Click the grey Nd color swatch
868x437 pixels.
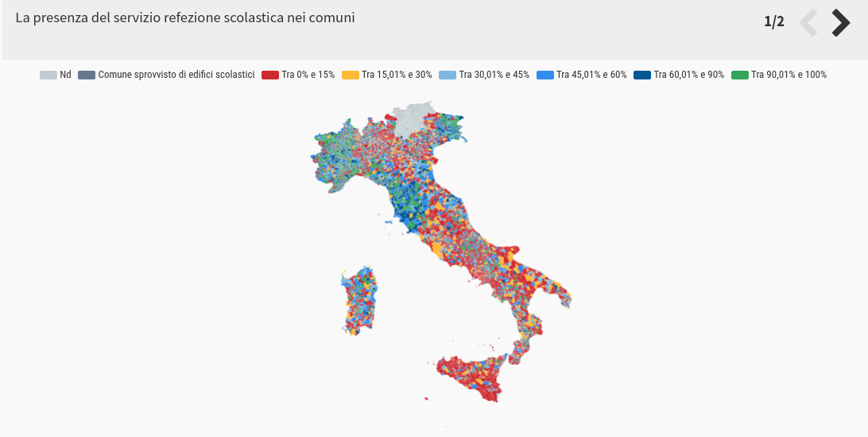(x=48, y=75)
